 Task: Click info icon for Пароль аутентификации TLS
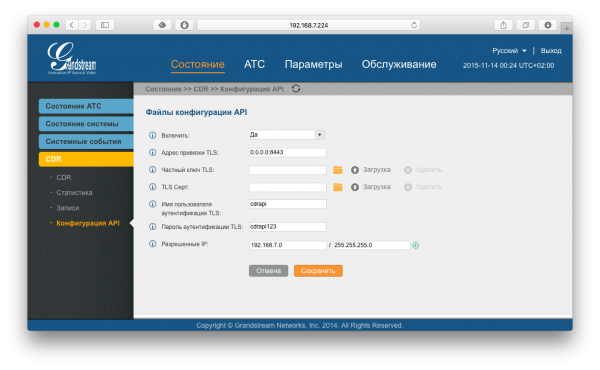click(152, 227)
